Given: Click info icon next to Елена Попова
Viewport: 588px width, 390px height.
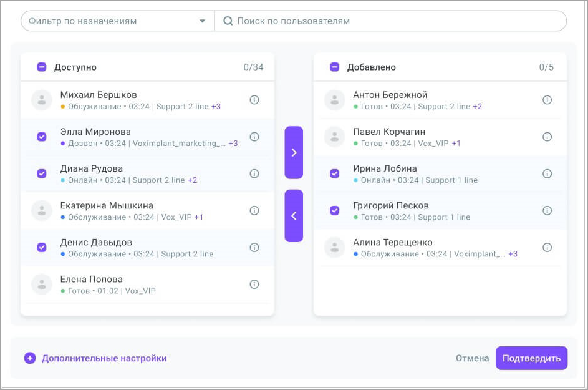Looking at the screenshot, I should (x=254, y=284).
